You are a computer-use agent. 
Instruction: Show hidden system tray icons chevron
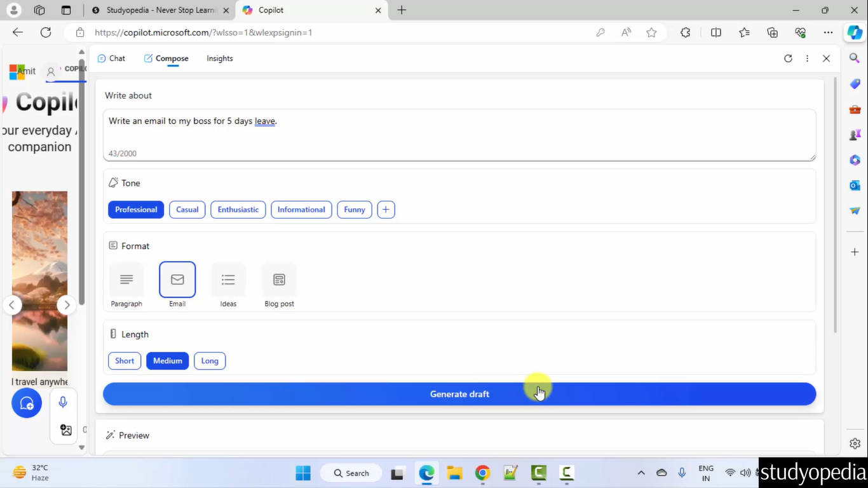641,473
